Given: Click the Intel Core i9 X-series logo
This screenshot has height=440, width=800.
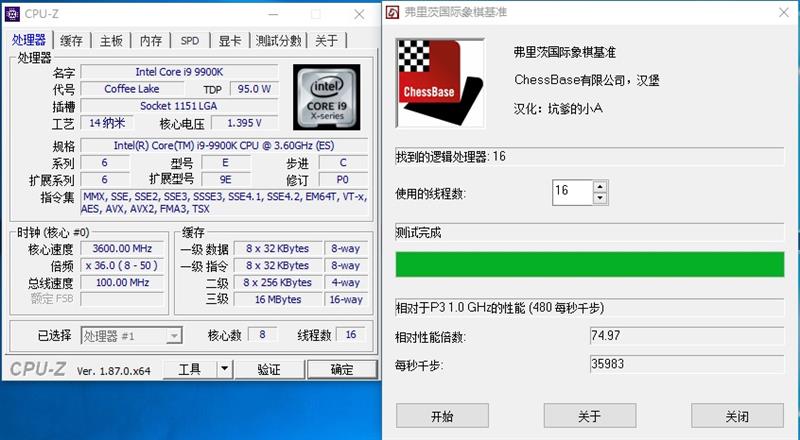Looking at the screenshot, I should [327, 97].
